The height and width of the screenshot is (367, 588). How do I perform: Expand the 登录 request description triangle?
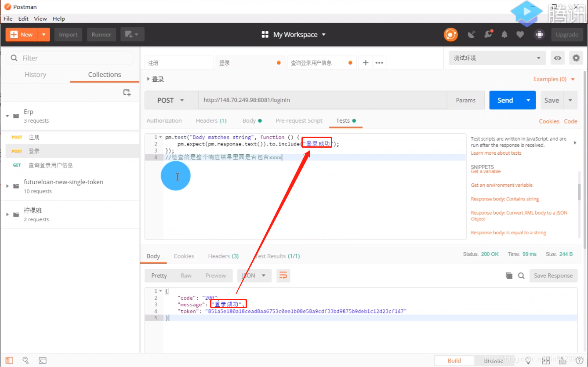(x=148, y=79)
